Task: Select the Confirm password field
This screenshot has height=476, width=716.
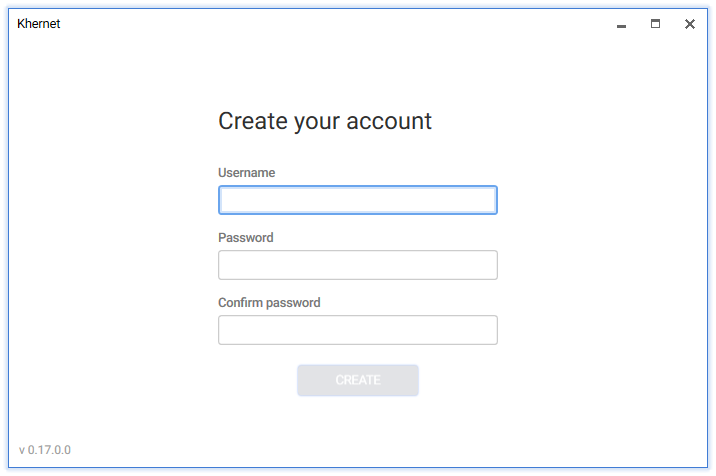Action: [x=357, y=330]
